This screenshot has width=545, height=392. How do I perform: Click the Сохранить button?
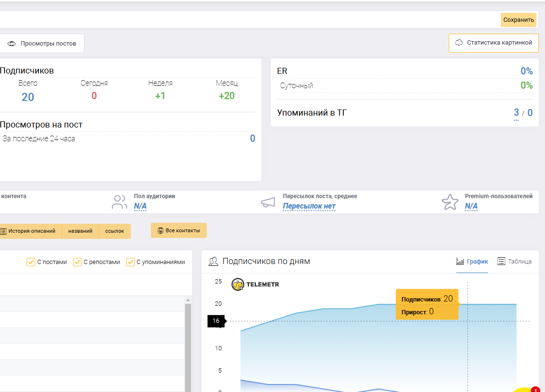click(x=518, y=20)
